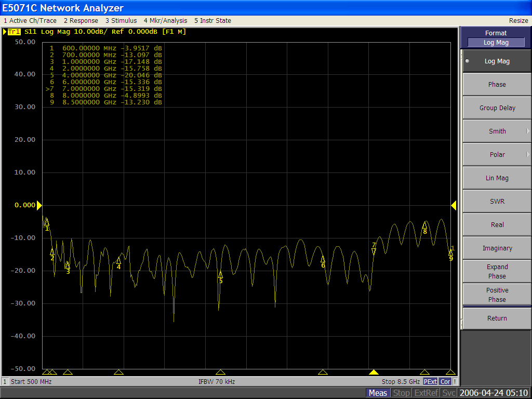
Task: Click the Meas status indicator
Action: pos(378,393)
